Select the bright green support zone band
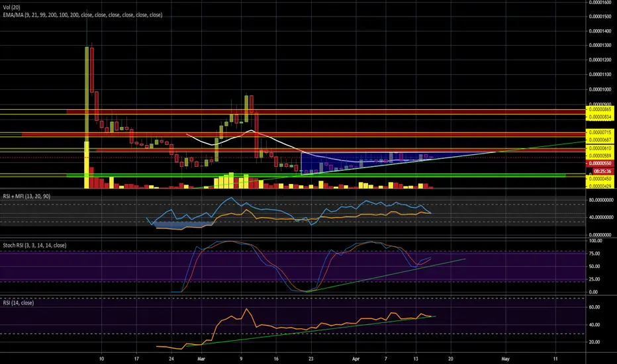 pos(315,175)
